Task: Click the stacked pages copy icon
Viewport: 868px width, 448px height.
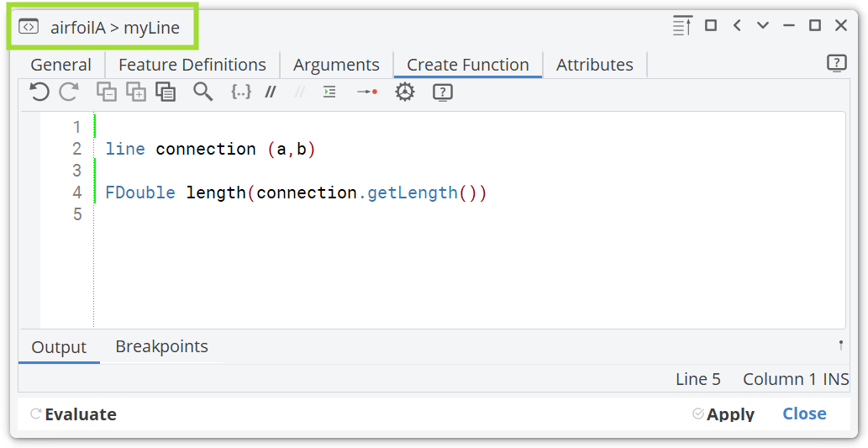Action: 166,92
